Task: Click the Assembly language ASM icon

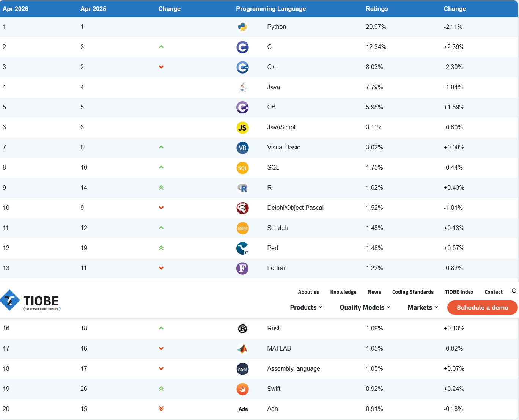Action: click(242, 369)
